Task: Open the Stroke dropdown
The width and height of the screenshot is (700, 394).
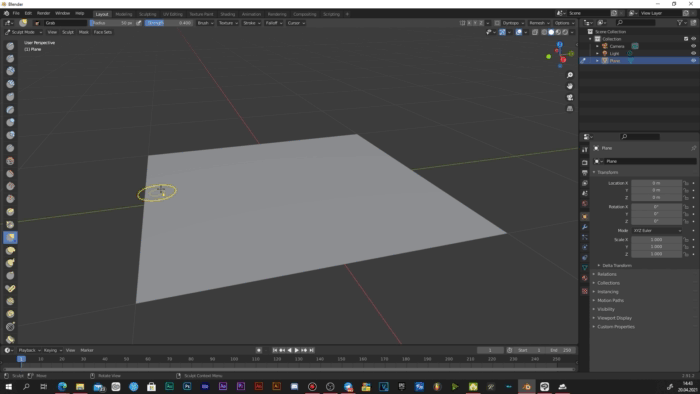Action: tap(251, 23)
